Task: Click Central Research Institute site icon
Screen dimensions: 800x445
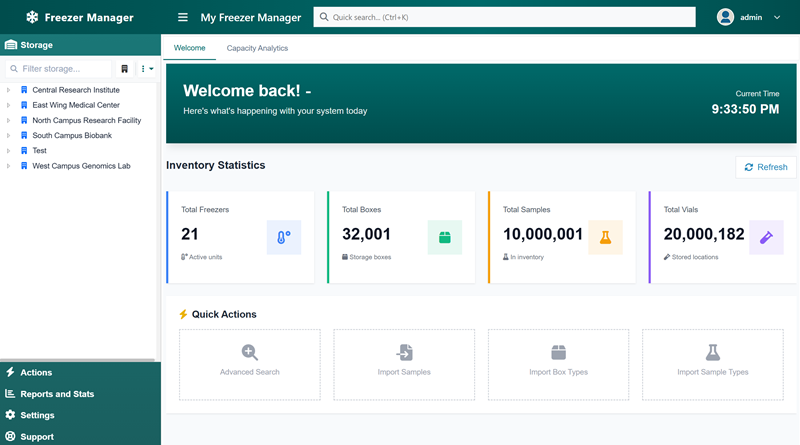Action: (x=24, y=90)
